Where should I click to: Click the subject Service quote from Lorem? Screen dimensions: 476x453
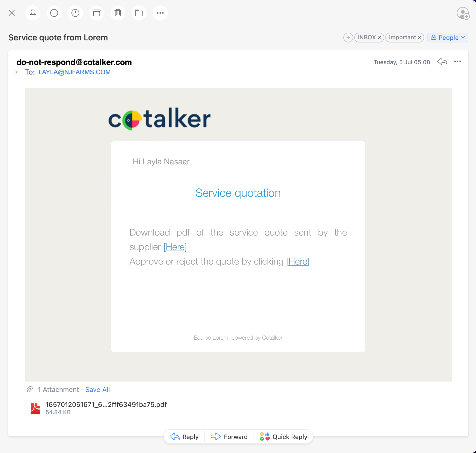point(58,38)
